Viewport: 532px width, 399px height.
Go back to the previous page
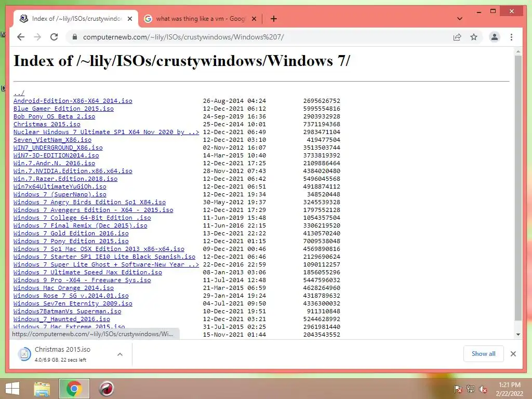(x=21, y=37)
